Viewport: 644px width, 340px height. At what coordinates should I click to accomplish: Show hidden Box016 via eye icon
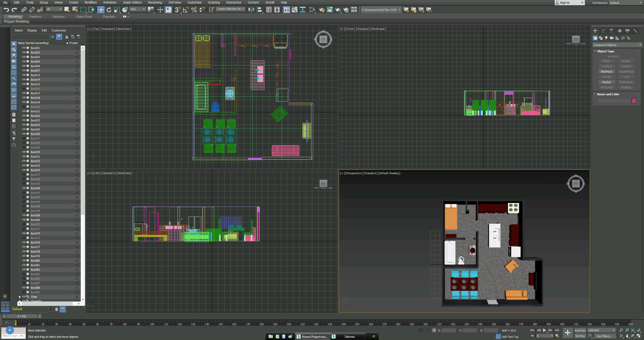tap(24, 88)
